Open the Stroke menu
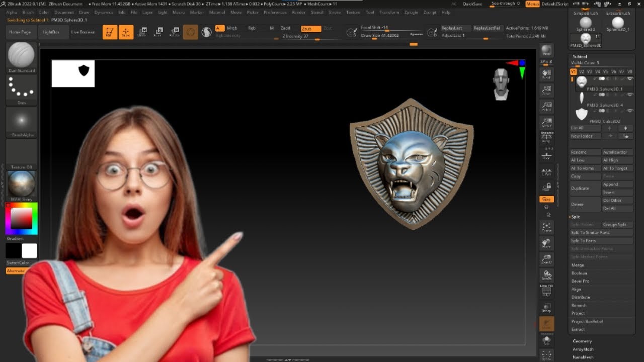Viewport: 644px width, 362px height. (x=335, y=12)
